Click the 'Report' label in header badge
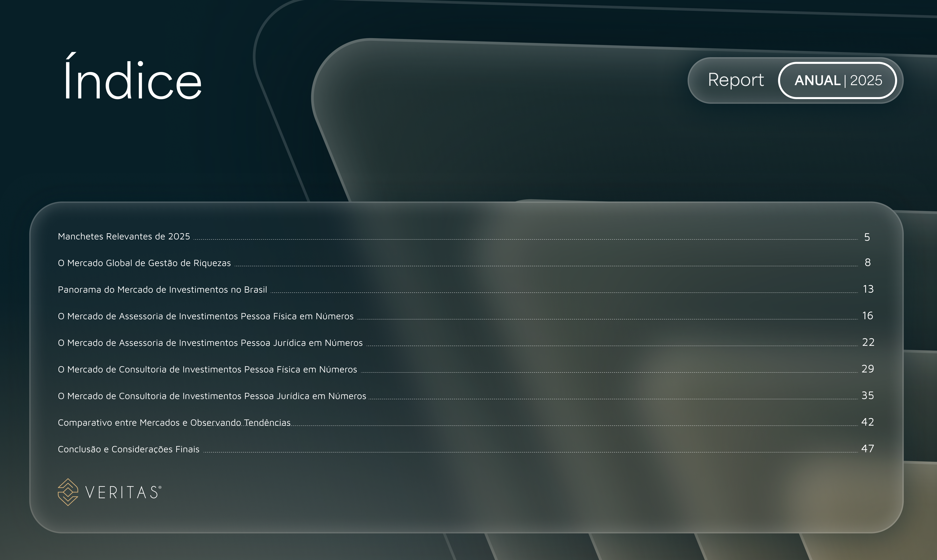Screen dimensions: 937x560 coord(736,80)
